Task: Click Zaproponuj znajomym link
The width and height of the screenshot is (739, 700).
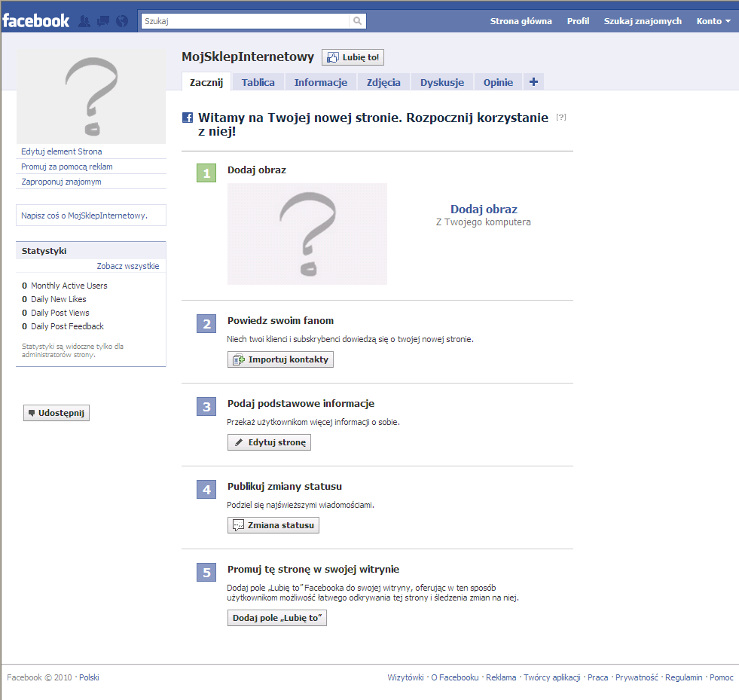Action: click(x=61, y=182)
